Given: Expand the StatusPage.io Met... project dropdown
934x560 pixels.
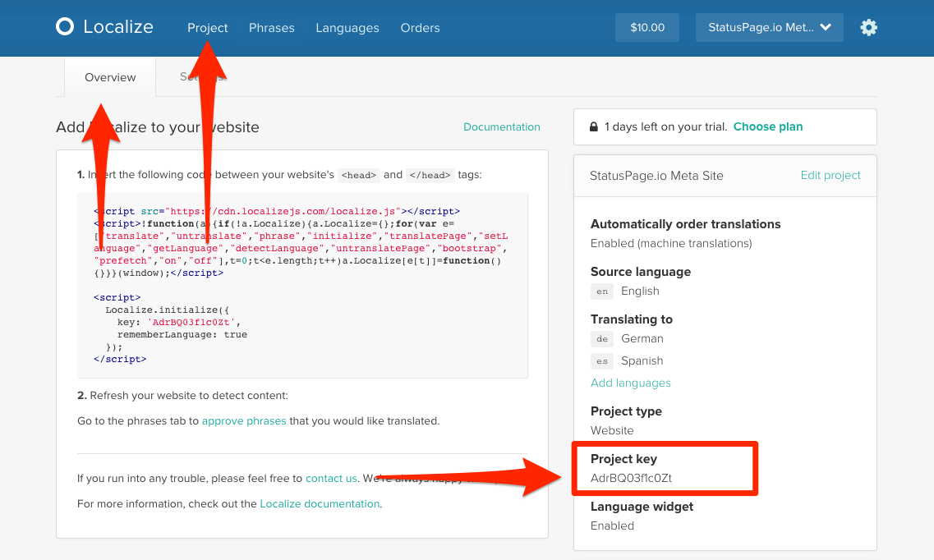Looking at the screenshot, I should click(x=769, y=27).
